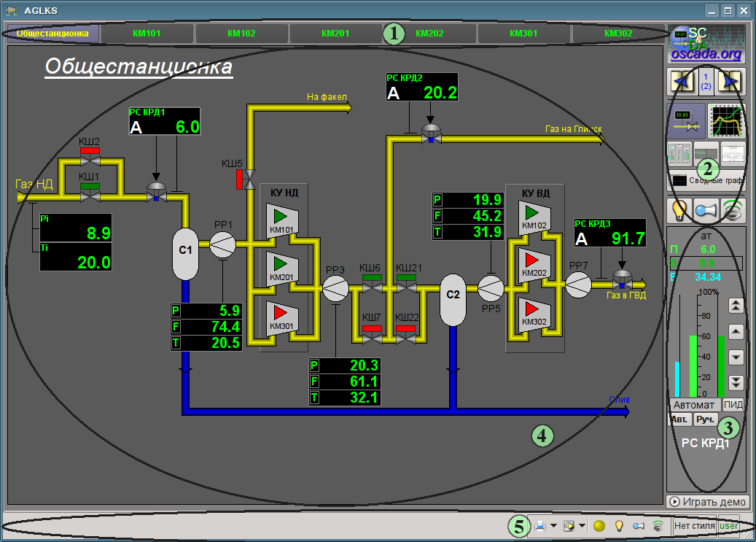
Task: Expand the export dropdown arrow
Action: 582,525
